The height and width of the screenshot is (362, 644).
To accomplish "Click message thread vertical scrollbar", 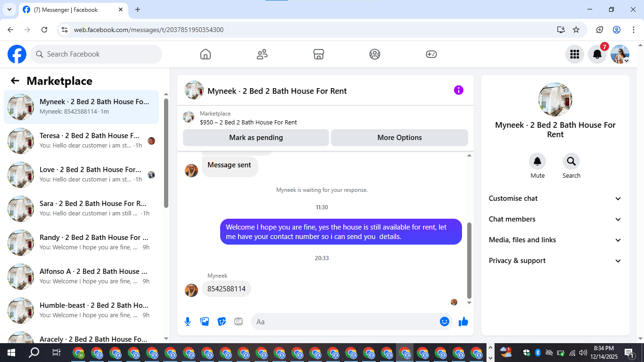I will click(x=469, y=260).
